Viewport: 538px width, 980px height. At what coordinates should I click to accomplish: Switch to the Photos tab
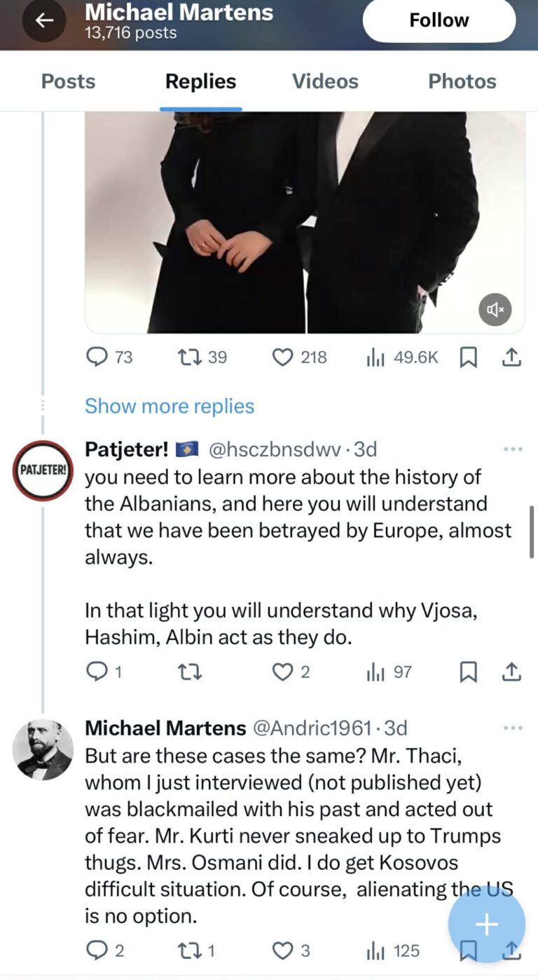(x=462, y=81)
